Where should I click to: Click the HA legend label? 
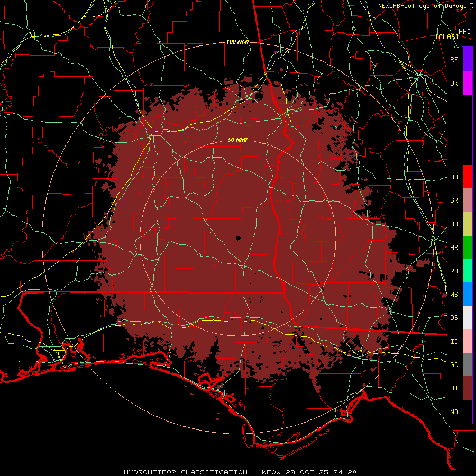click(454, 177)
